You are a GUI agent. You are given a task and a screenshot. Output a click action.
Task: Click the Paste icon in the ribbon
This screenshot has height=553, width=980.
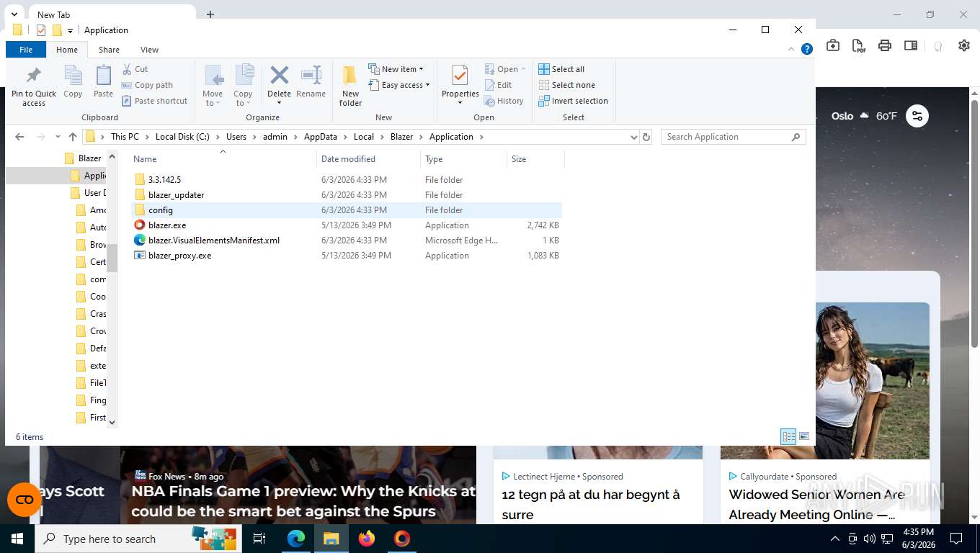tap(103, 81)
